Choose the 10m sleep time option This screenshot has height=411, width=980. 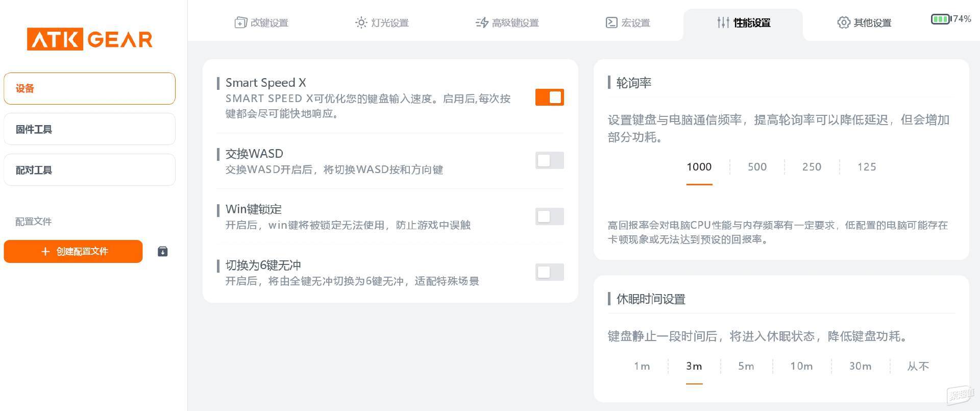(x=801, y=366)
